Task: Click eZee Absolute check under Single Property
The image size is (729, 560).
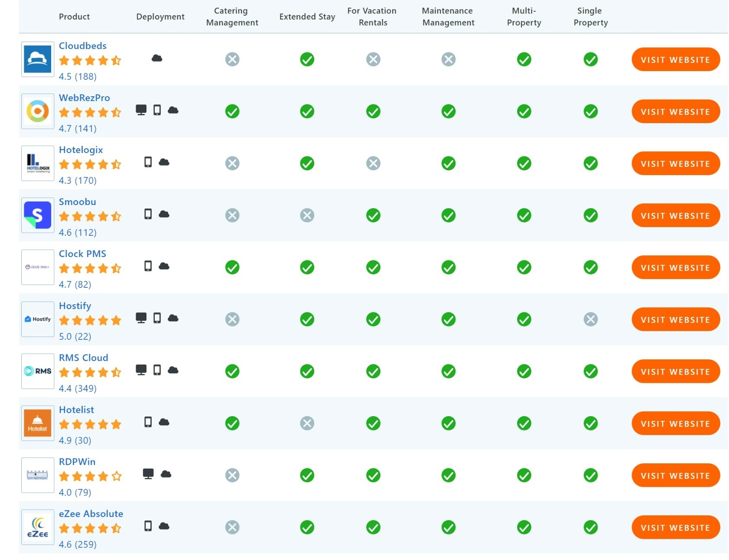Action: pos(591,527)
